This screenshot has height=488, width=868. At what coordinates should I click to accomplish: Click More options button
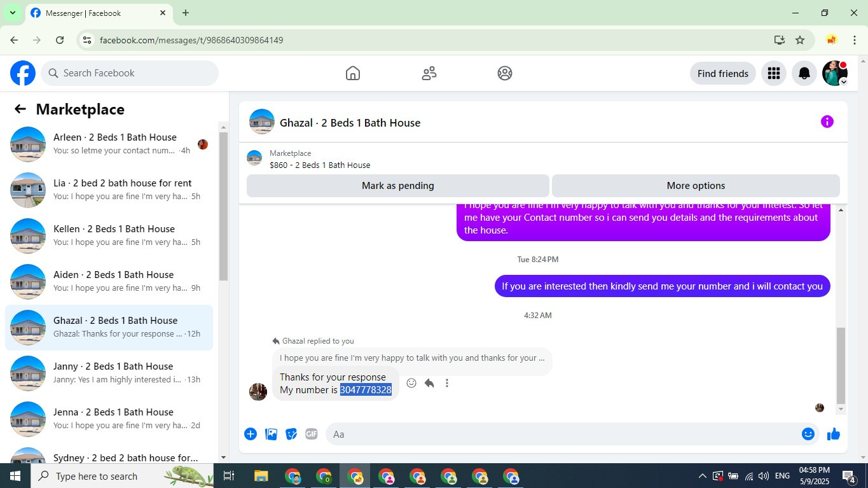coord(696,186)
